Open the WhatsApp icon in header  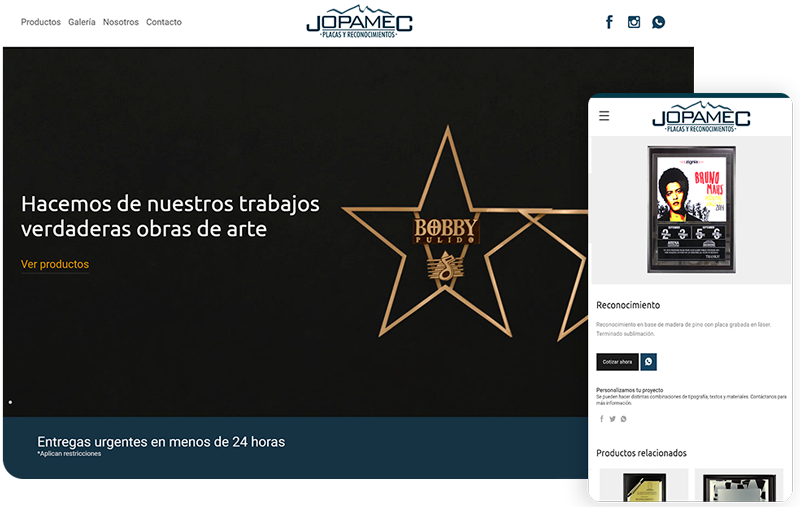coord(659,22)
